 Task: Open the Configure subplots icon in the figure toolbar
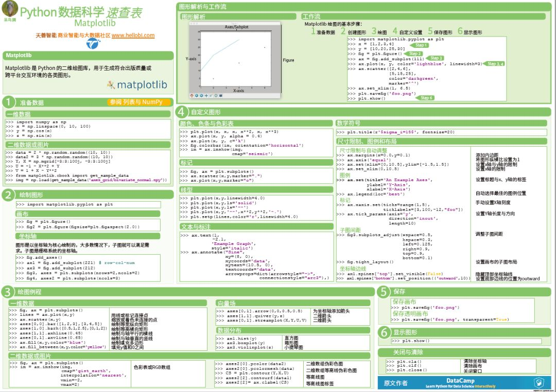(x=216, y=96)
